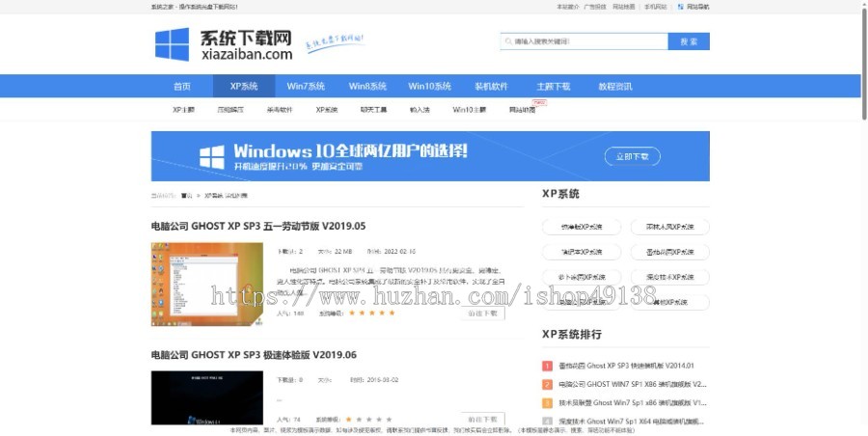
Task: Click the 压缩解压 sub-navigation link
Action: coord(231,110)
